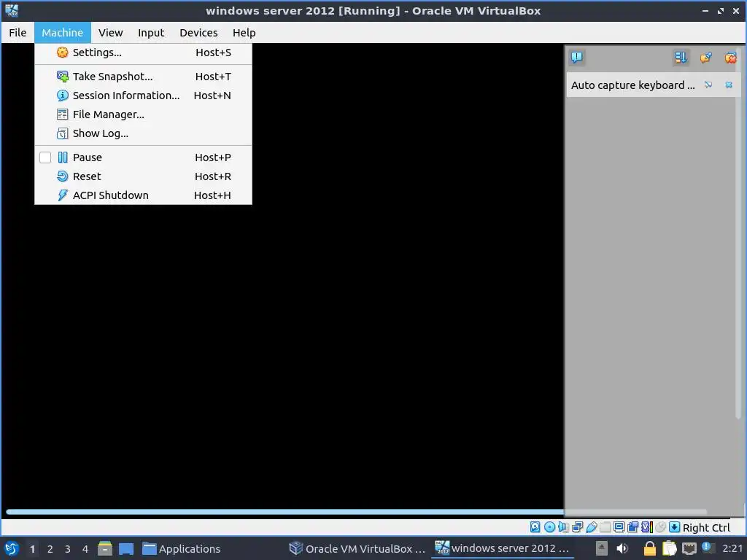Switch to workspace 2
This screenshot has height=560, width=747.
(50, 549)
